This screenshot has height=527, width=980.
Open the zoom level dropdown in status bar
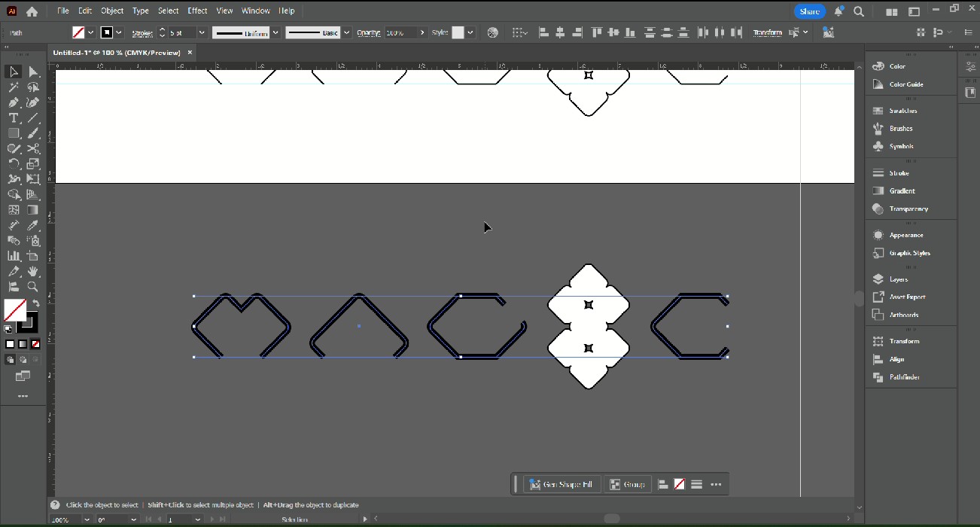tap(87, 519)
